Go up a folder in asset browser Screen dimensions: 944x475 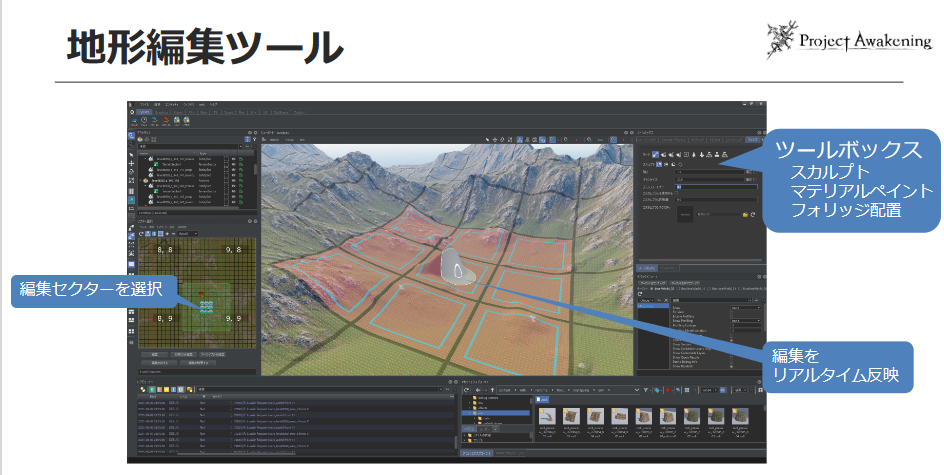click(492, 390)
